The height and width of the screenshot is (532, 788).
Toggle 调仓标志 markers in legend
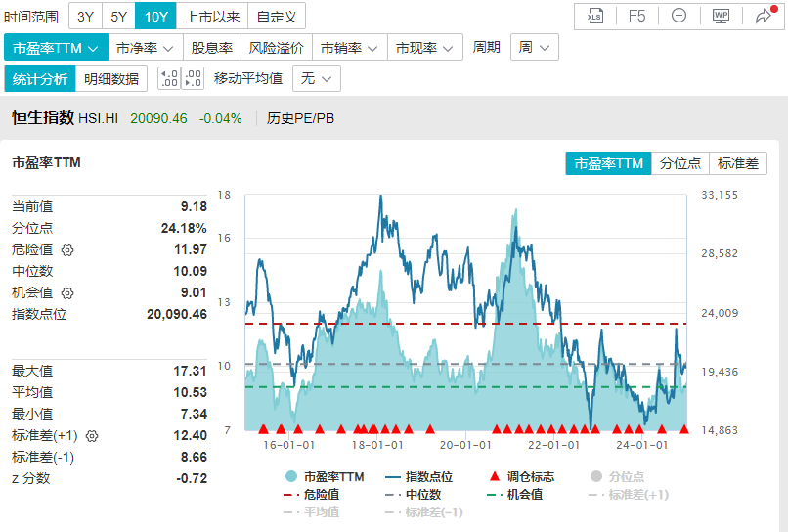(522, 476)
